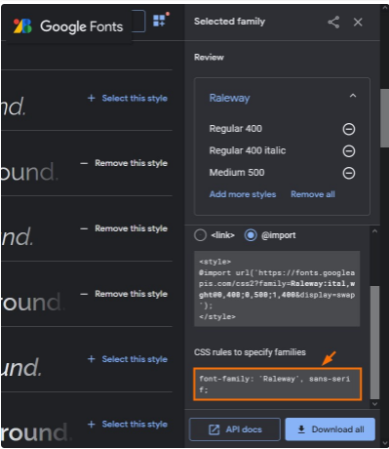Click Remove all link
The height and width of the screenshot is (449, 389).
click(x=313, y=194)
